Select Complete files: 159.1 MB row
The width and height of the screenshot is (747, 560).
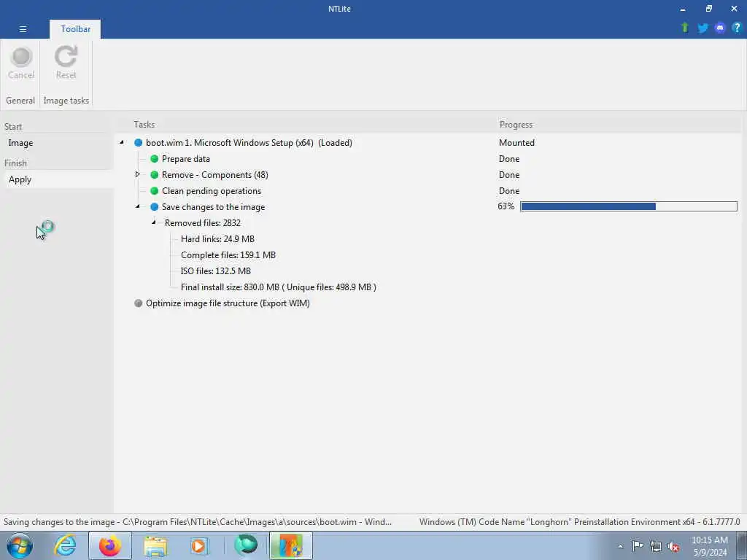click(x=228, y=255)
